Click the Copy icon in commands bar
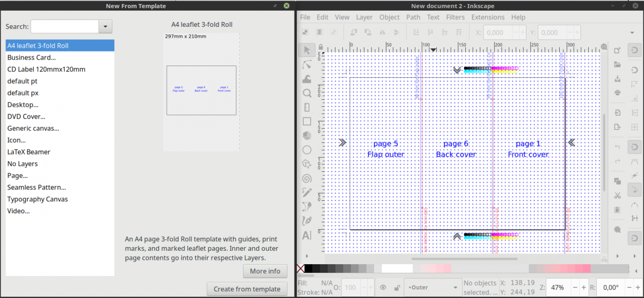The height and width of the screenshot is (298, 644). click(x=617, y=181)
